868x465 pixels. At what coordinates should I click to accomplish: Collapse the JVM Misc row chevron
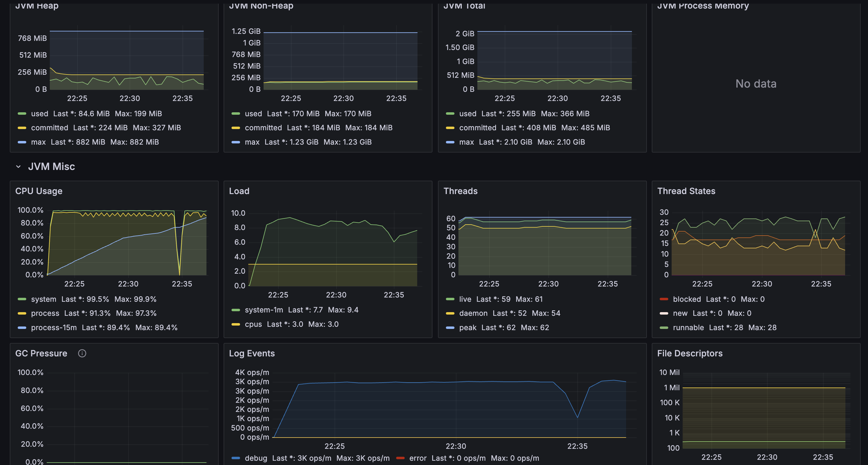pyautogui.click(x=19, y=167)
